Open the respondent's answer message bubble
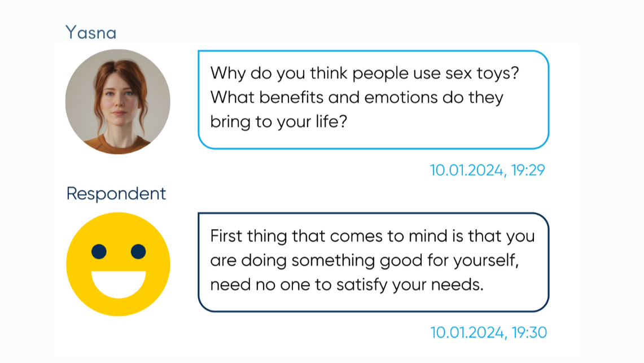 point(373,262)
